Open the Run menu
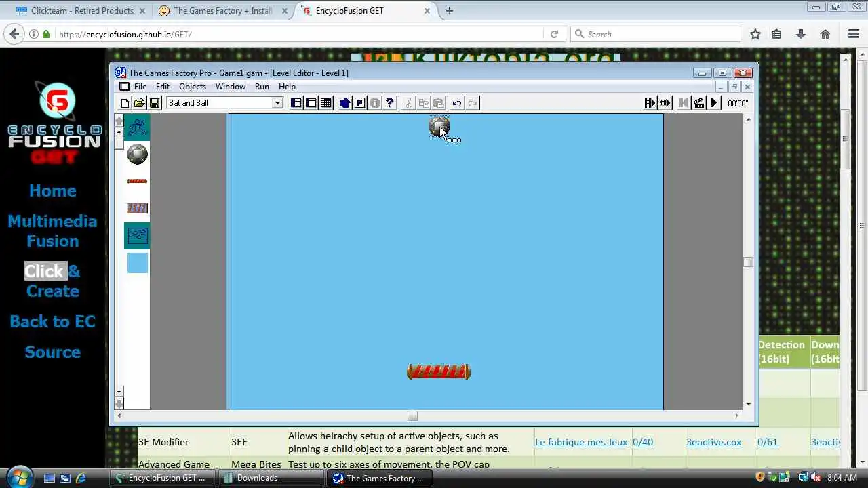The width and height of the screenshot is (868, 488). tap(262, 87)
